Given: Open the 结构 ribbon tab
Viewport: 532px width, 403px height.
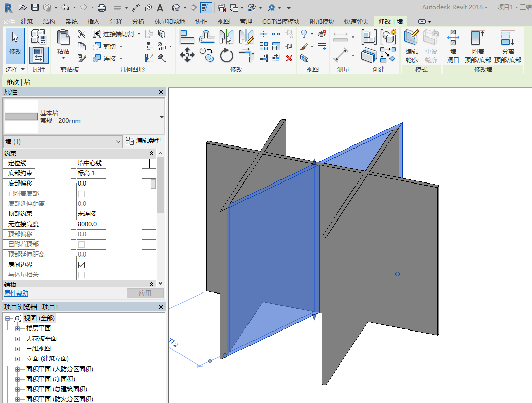Looking at the screenshot, I should (x=49, y=22).
